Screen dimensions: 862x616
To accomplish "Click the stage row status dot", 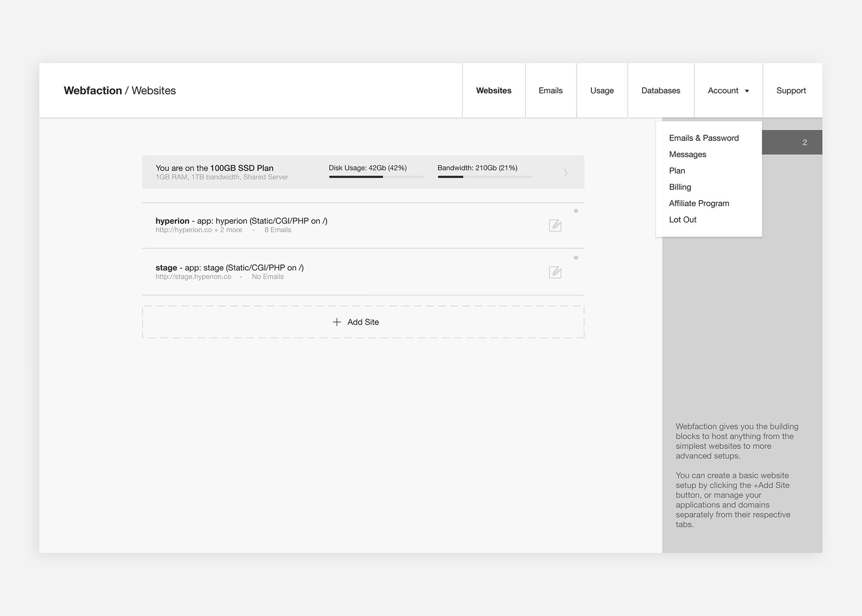I will tap(576, 258).
